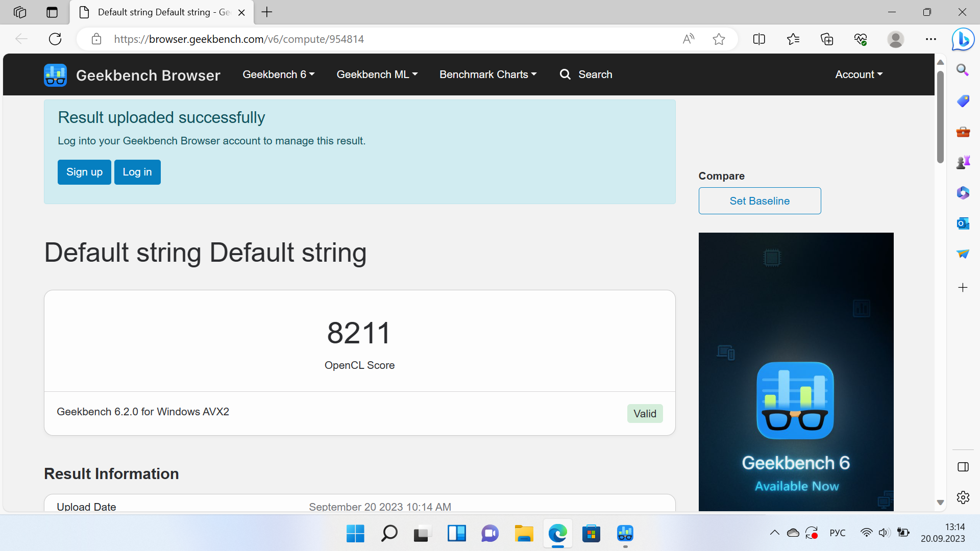Add page to favorites star icon
Image resolution: width=980 pixels, height=551 pixels.
click(719, 39)
